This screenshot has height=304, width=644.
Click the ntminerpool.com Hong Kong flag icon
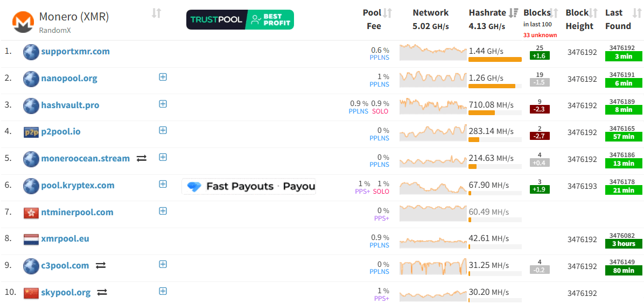click(31, 213)
